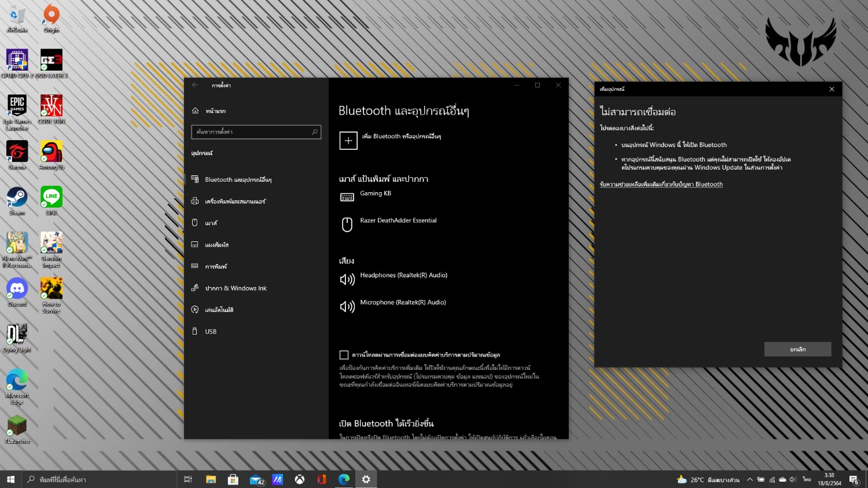Open the Bluetooth troubleshooting help link
Viewport: 868px width, 488px height.
click(661, 185)
